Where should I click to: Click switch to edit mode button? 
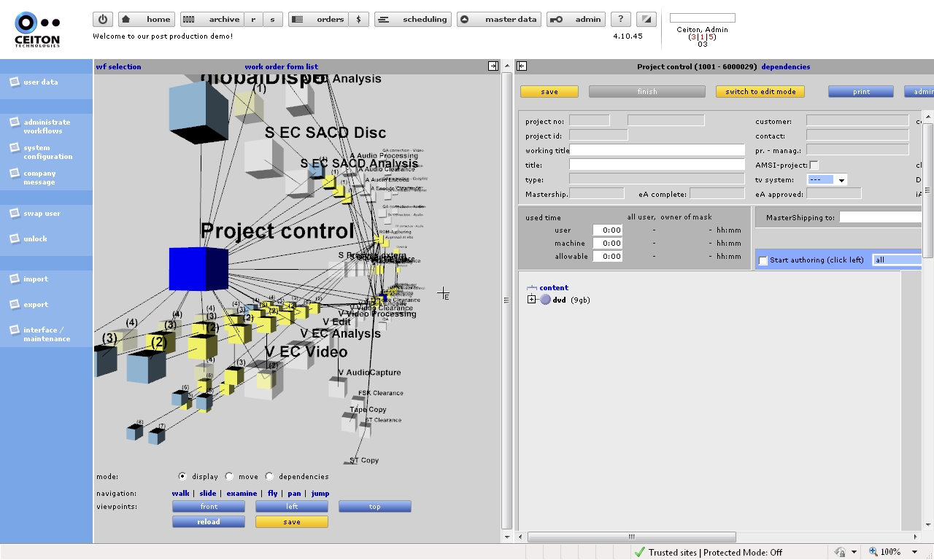tap(760, 92)
